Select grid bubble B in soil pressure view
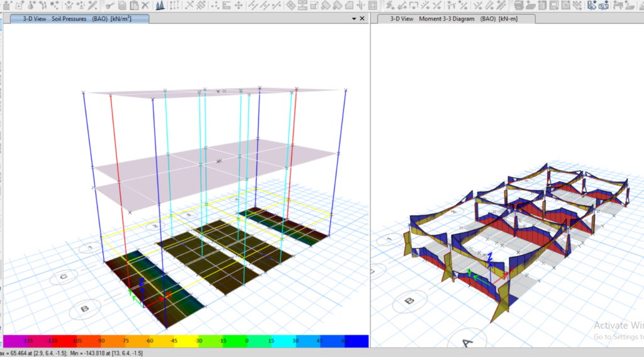This screenshot has width=644, height=357. coord(84,309)
